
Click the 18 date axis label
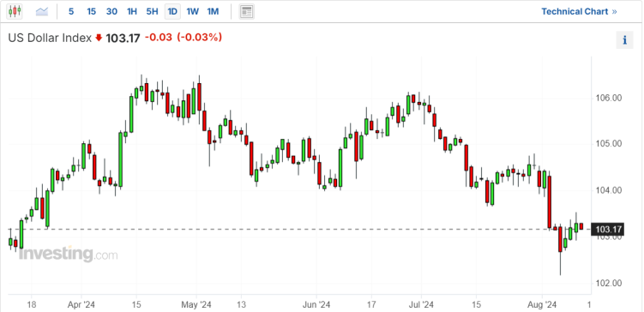click(x=32, y=304)
